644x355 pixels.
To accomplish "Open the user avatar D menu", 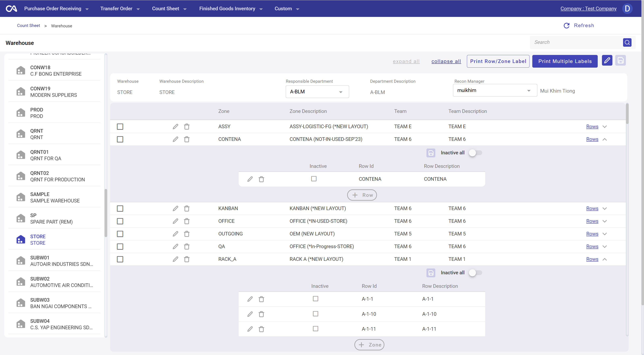I will (627, 8).
